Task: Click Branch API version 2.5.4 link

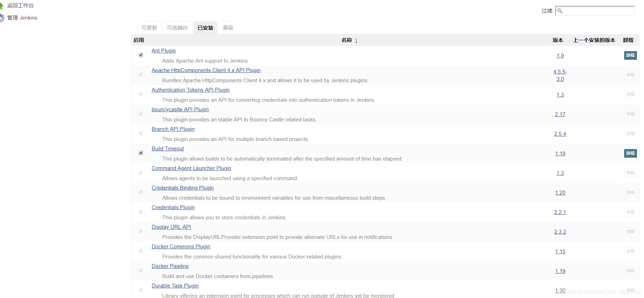Action: (x=560, y=134)
